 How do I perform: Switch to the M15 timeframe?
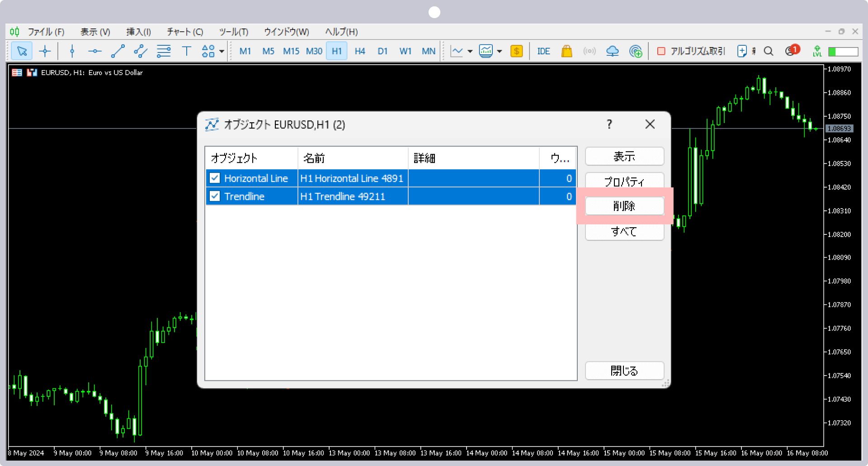tap(291, 51)
